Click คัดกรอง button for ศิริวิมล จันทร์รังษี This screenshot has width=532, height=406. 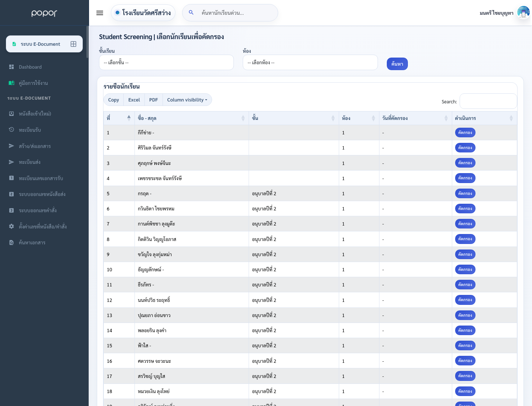coord(465,148)
